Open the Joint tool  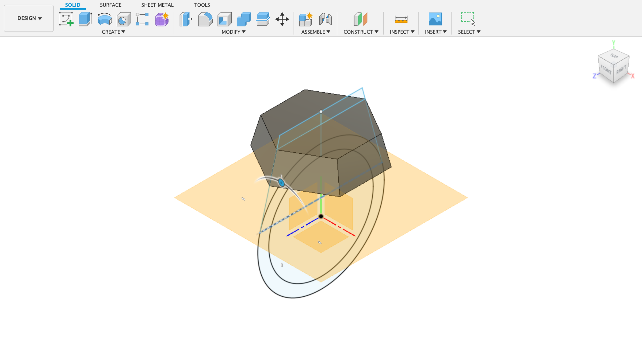326,19
